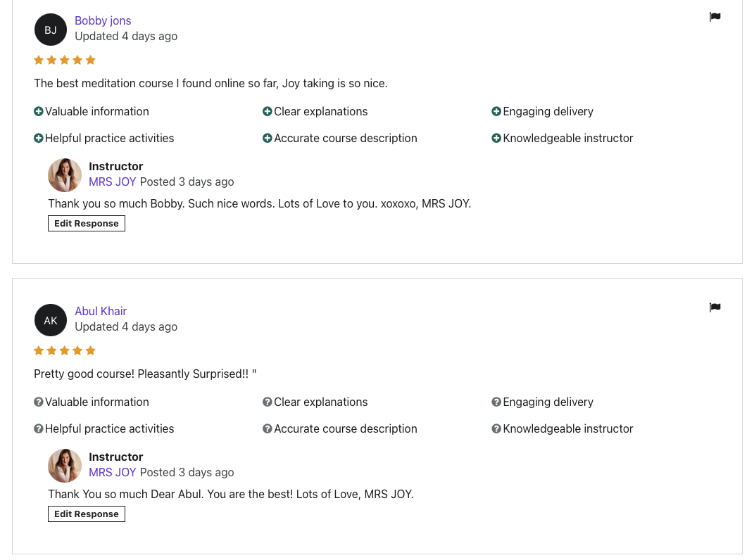Viewport: 754px width, 560px height.
Task: Edit Response to Bobby's review
Action: [87, 223]
